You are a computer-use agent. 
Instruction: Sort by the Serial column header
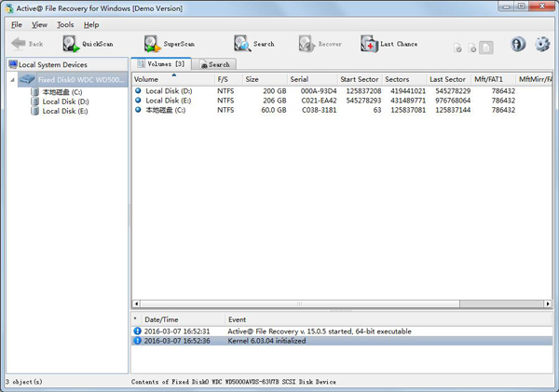point(312,79)
